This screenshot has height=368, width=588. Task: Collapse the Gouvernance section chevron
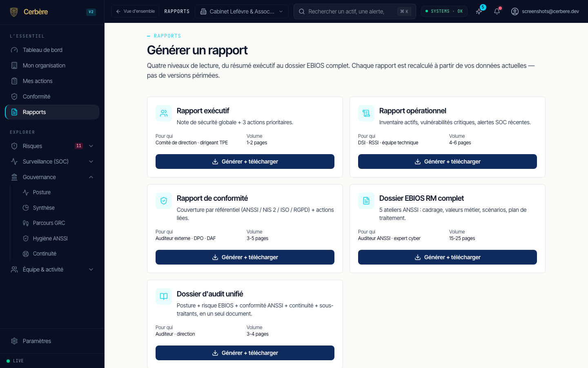[x=91, y=177]
